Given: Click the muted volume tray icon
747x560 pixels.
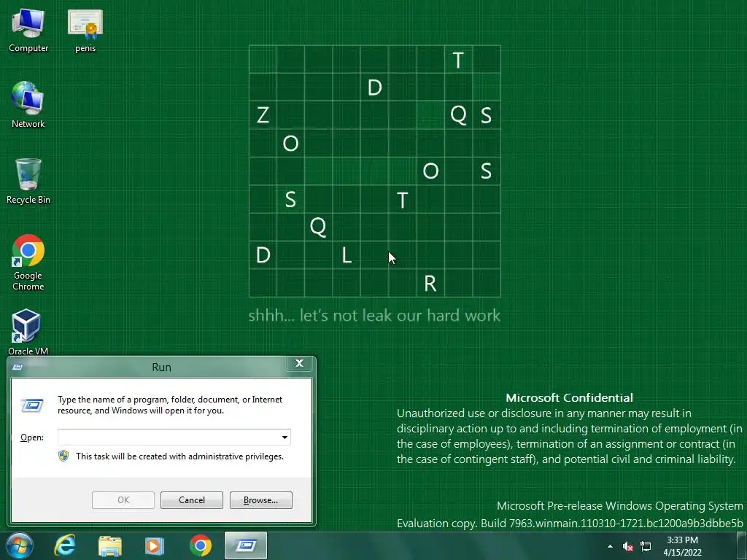Looking at the screenshot, I should point(628,546).
